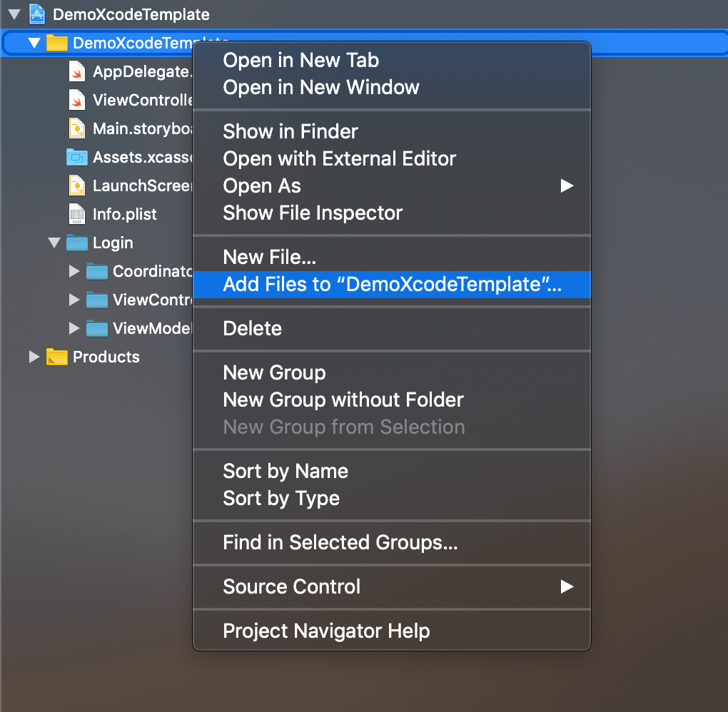The height and width of the screenshot is (712, 728).
Task: Select the Products group name
Action: (106, 357)
